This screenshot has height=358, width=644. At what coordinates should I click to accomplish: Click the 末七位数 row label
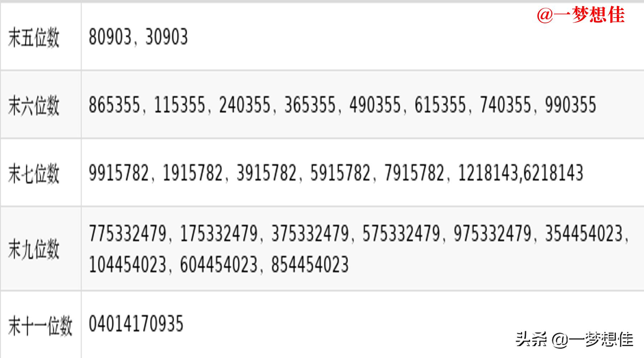tap(34, 173)
